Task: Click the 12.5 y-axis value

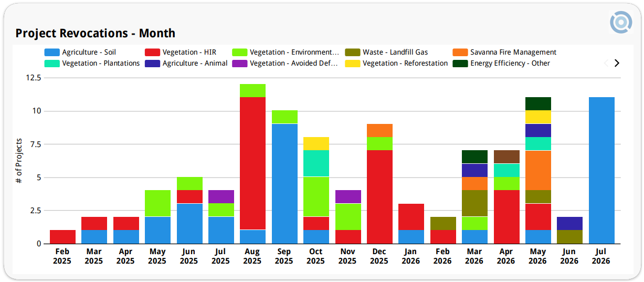Action: coord(33,78)
